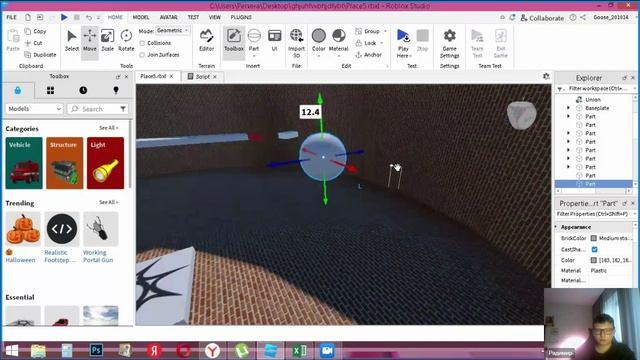Viewport: 640px width, 360px height.
Task: Open Toolbox Creations tab
Action: 116,90
